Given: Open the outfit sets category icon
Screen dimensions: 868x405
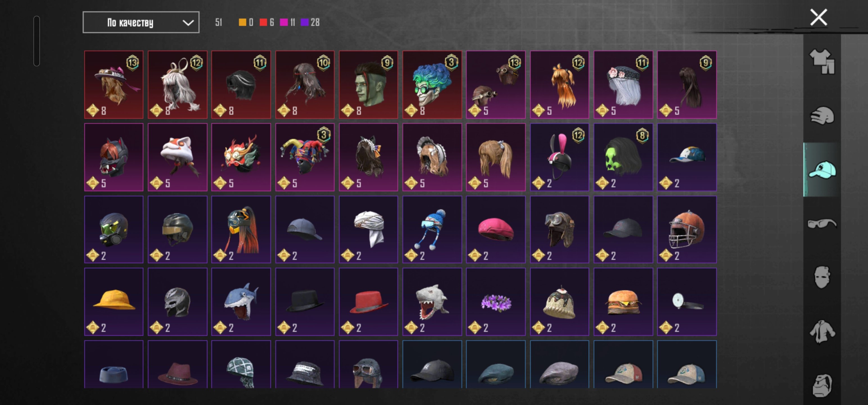Looking at the screenshot, I should tap(822, 61).
